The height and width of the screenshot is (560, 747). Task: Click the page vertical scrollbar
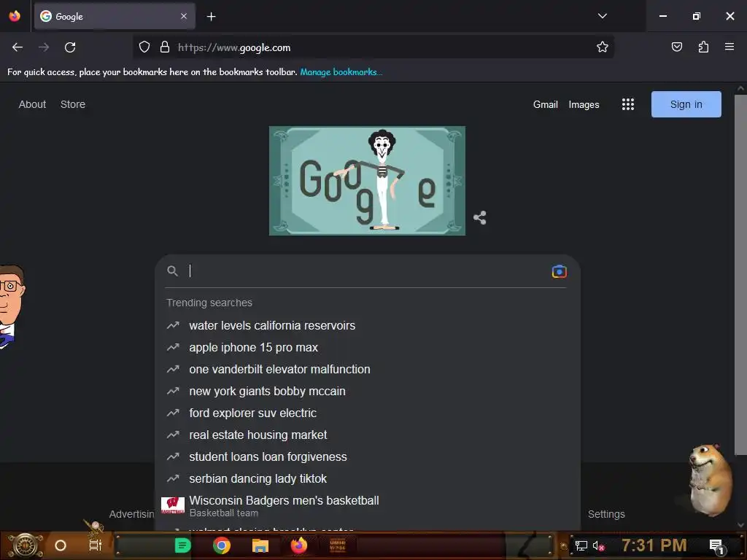click(x=740, y=275)
